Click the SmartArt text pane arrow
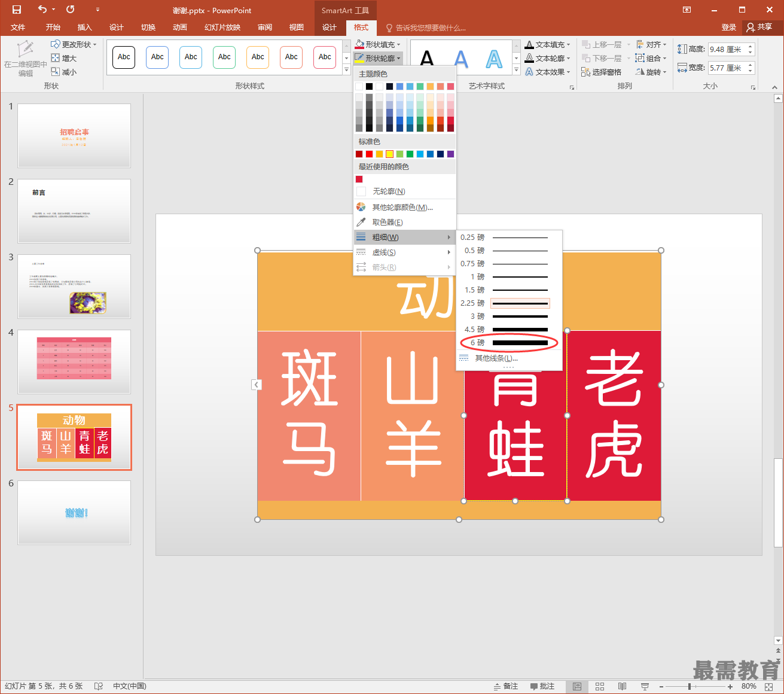The width and height of the screenshot is (784, 694). pos(257,385)
